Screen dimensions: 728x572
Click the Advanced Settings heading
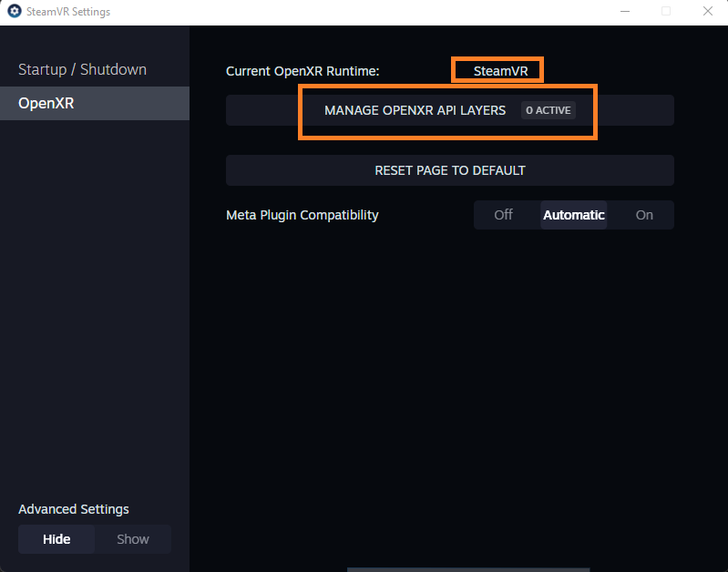[74, 509]
